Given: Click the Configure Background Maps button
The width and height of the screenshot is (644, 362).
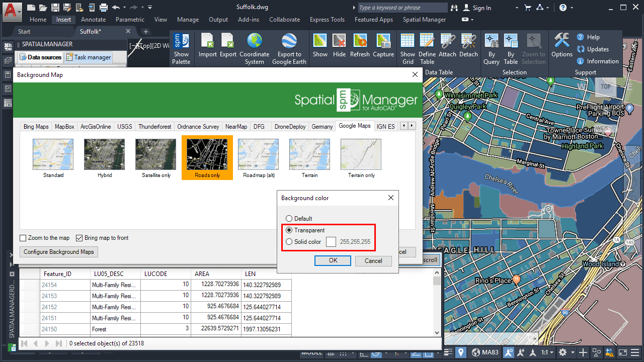Looking at the screenshot, I should [58, 252].
